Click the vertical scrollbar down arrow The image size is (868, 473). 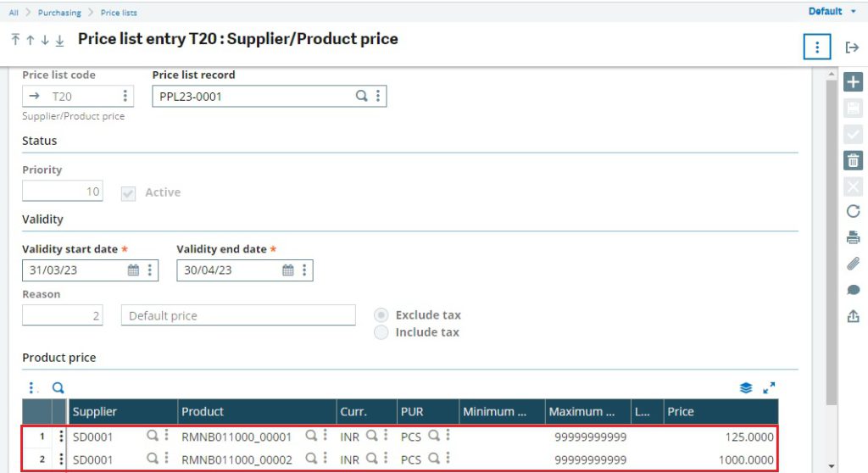832,466
